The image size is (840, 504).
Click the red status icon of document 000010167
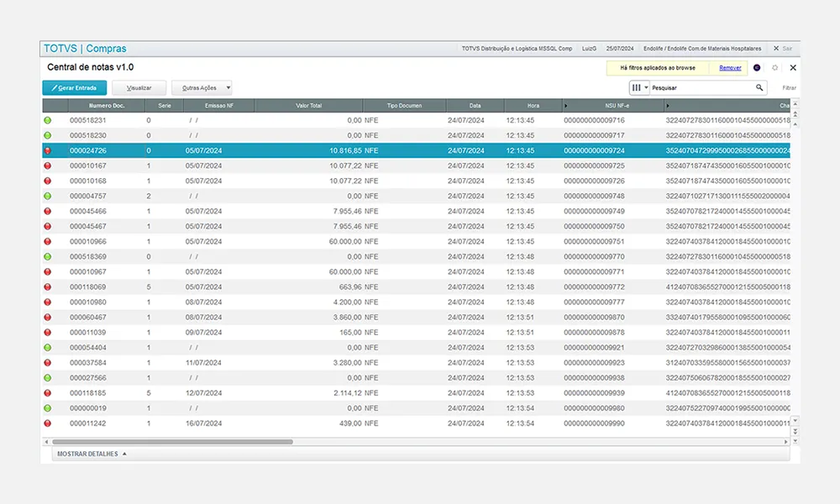coord(48,165)
